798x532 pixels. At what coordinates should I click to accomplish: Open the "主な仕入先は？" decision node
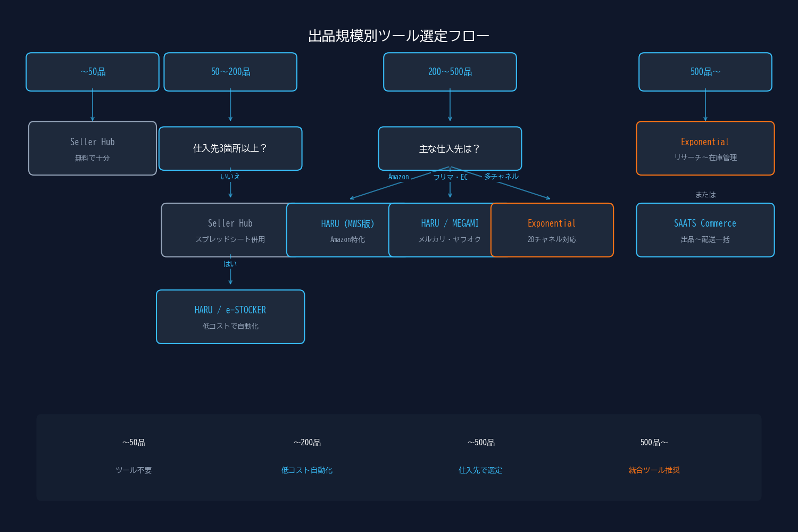coord(450,148)
